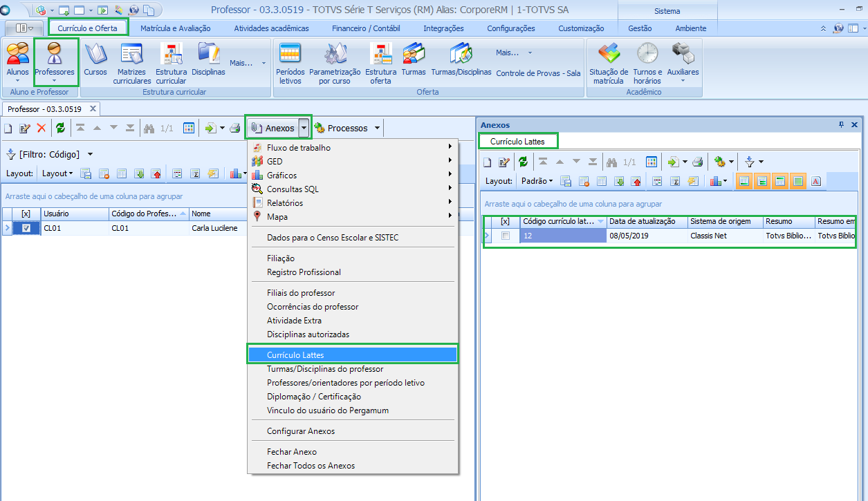Click Controle de Provas - Sala
Image resolution: width=868 pixels, height=501 pixels.
538,73
